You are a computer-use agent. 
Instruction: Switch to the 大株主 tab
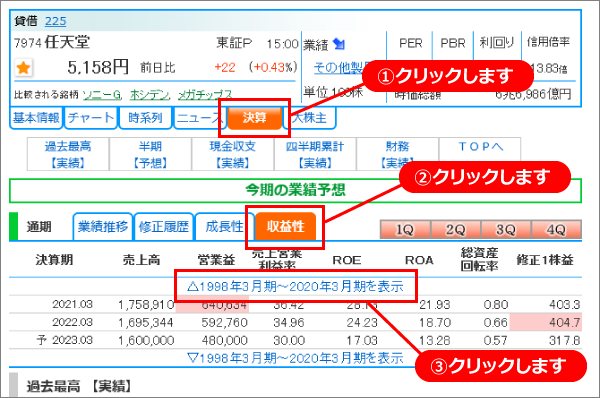coord(309,117)
